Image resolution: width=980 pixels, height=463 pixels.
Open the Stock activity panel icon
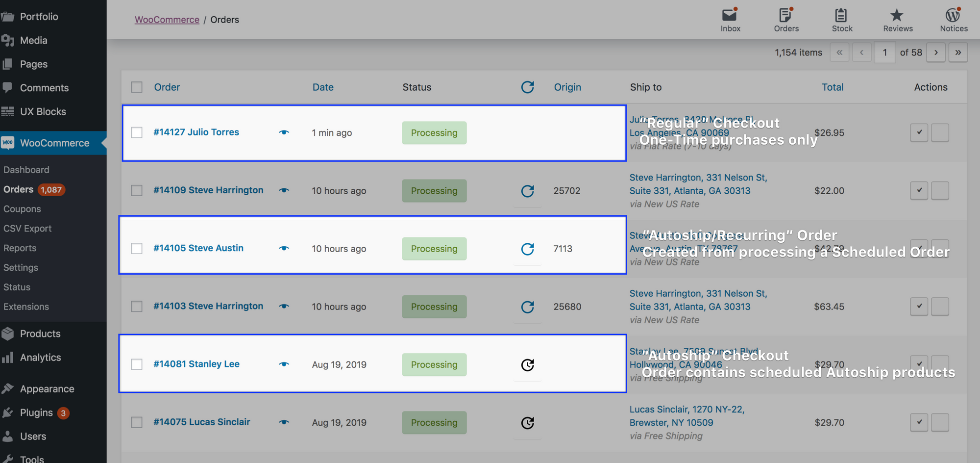click(x=841, y=15)
